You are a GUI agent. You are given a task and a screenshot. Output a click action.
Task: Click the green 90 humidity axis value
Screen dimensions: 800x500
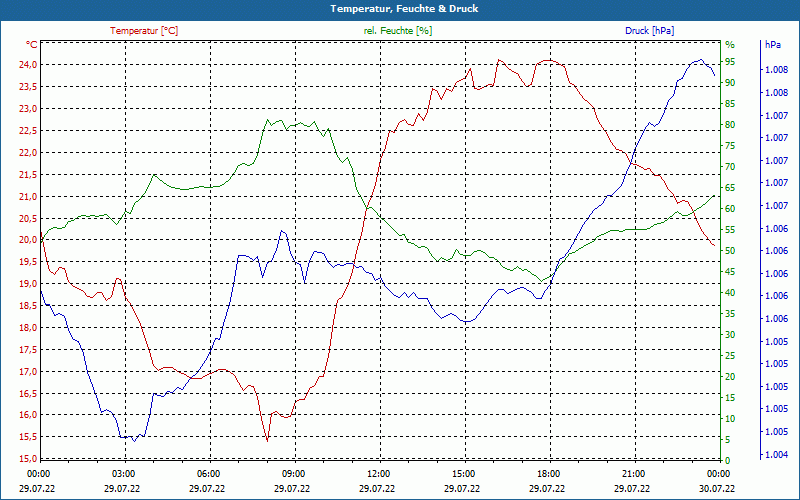pyautogui.click(x=730, y=83)
